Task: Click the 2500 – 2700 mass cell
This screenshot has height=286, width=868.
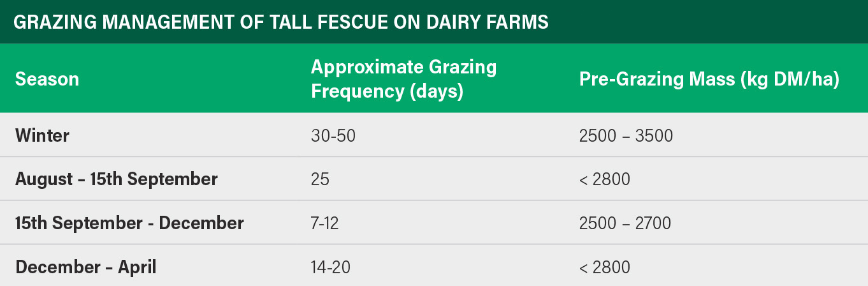Action: 625,223
